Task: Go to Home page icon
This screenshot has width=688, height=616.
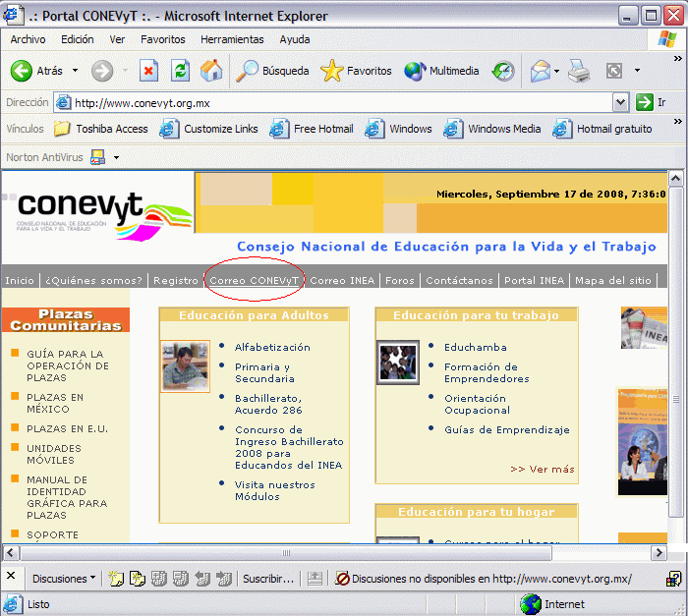Action: click(x=211, y=71)
